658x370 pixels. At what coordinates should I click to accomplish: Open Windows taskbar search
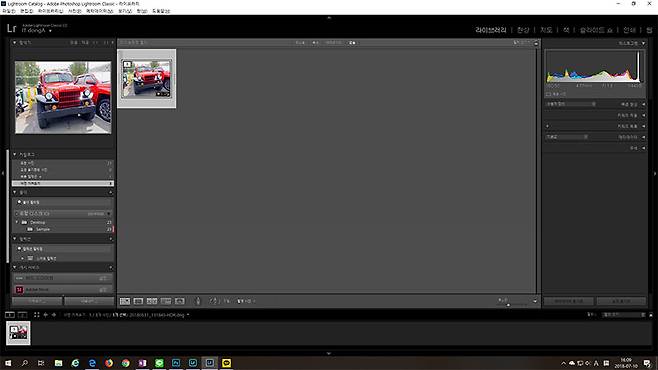tap(24, 363)
